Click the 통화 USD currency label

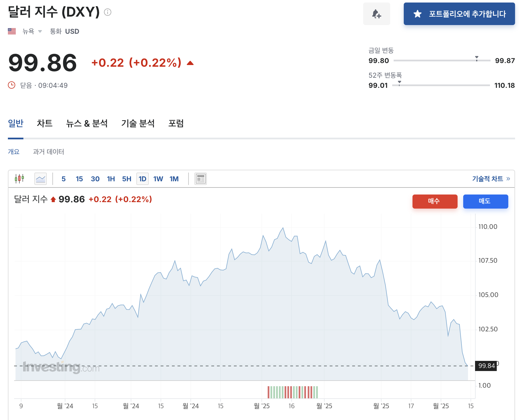pos(65,31)
